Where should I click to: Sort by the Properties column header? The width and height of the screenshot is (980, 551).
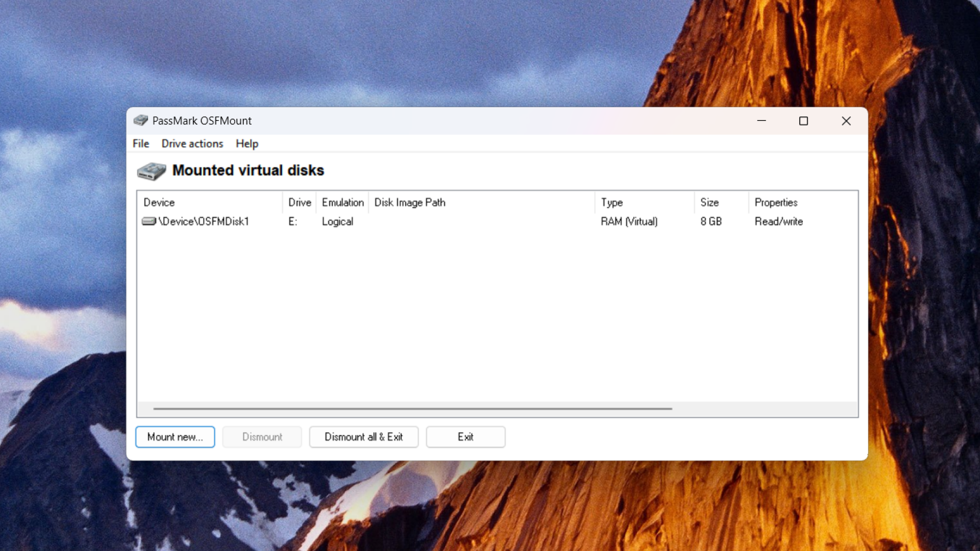pos(803,203)
